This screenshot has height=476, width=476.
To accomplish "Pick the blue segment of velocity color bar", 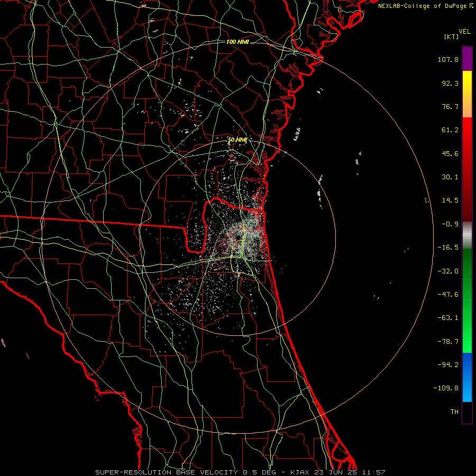I will [x=467, y=377].
